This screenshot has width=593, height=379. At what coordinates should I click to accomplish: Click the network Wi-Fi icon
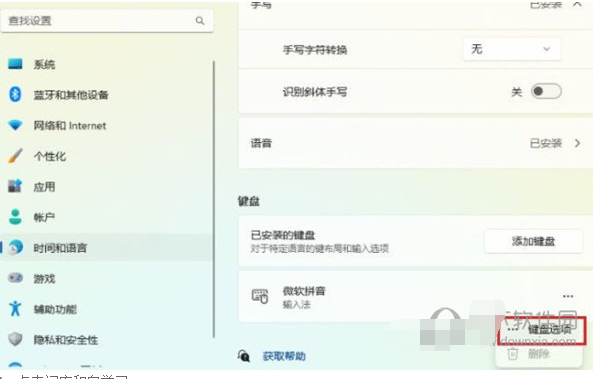coord(16,125)
